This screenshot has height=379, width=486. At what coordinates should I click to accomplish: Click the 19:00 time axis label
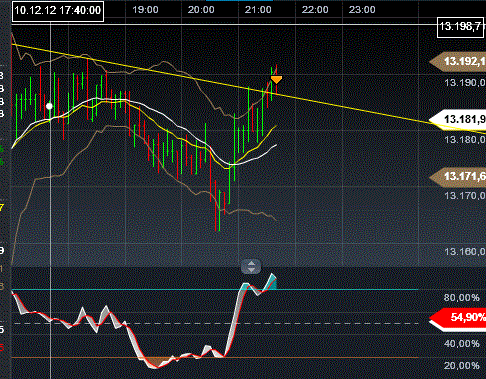(145, 10)
